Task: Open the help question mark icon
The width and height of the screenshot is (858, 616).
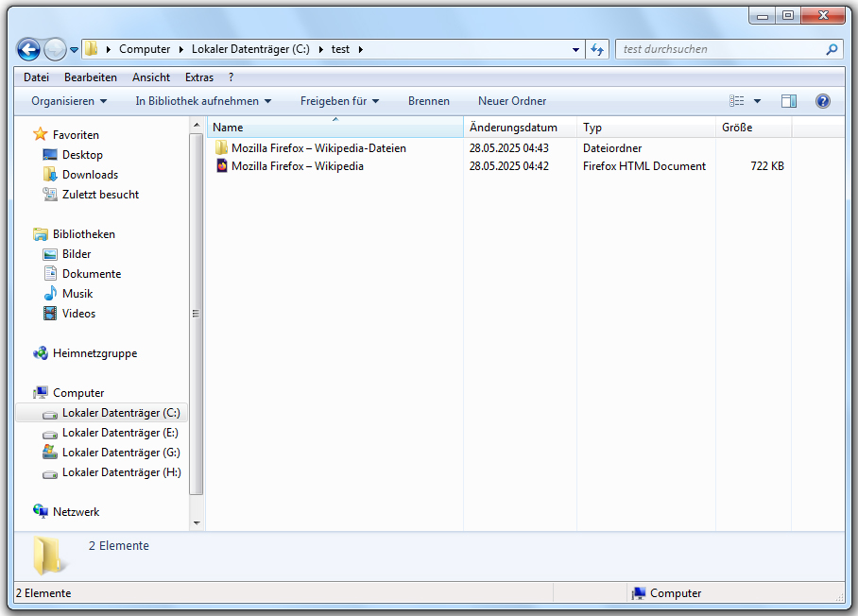Action: (822, 101)
